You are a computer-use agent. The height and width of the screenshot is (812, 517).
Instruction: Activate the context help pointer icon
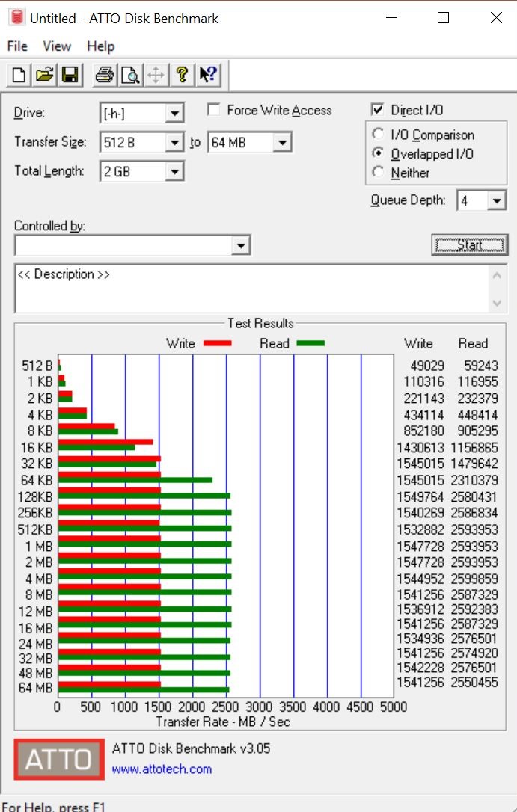coord(207,75)
